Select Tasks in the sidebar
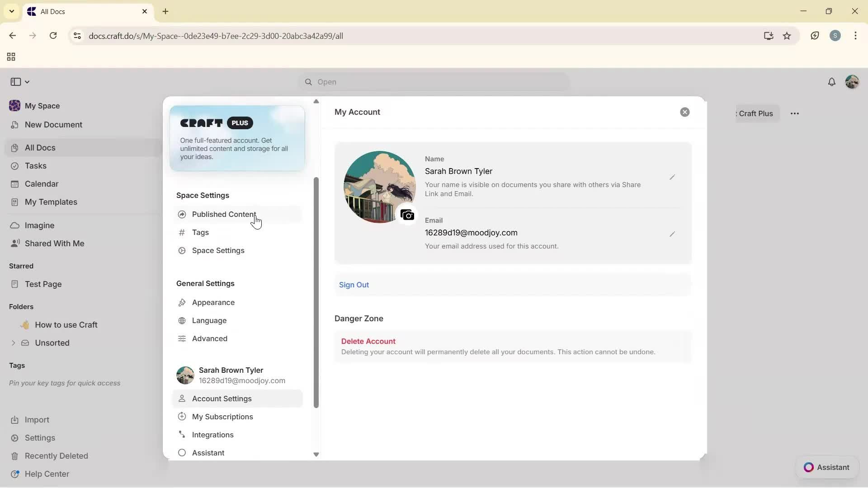The height and width of the screenshot is (488, 868). (35, 166)
